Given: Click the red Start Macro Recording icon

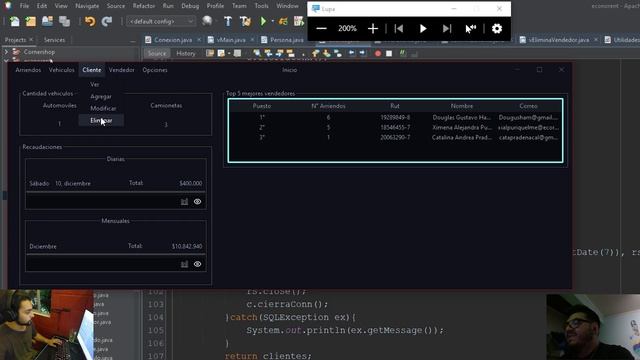Looking at the screenshot, I should point(378,53).
